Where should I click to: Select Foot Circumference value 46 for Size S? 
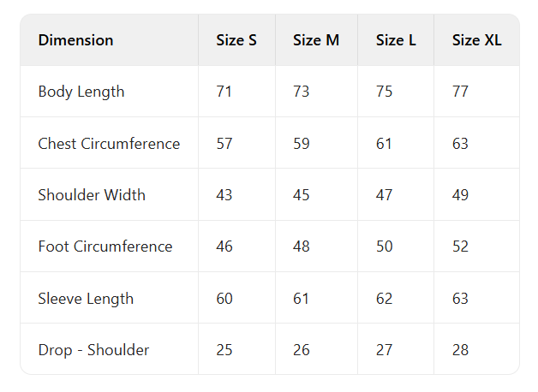point(224,246)
